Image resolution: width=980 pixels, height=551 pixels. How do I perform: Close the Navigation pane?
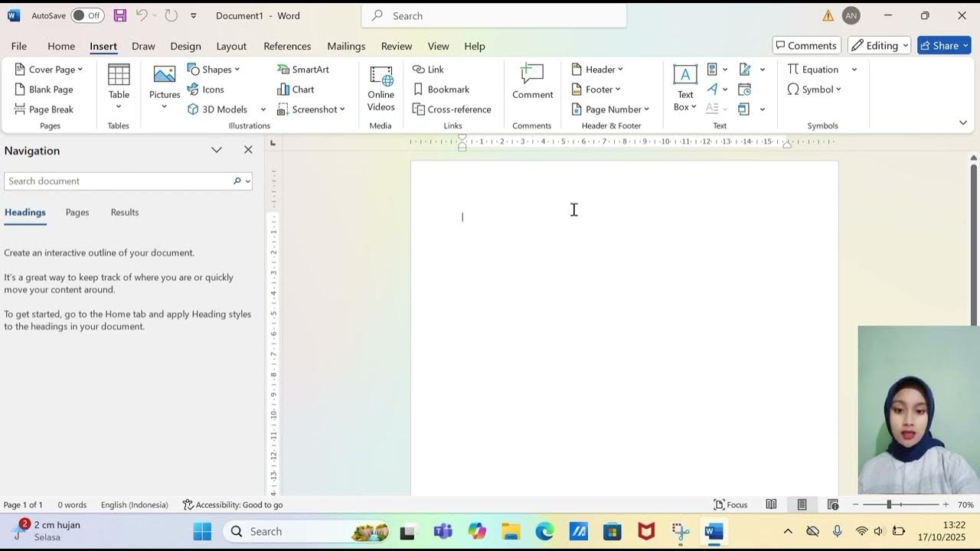pos(248,150)
